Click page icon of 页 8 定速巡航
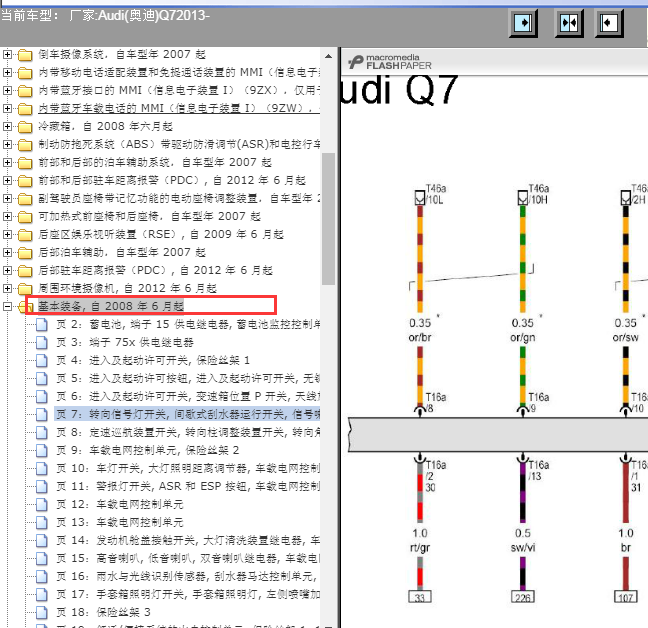This screenshot has height=628, width=648. coord(42,432)
